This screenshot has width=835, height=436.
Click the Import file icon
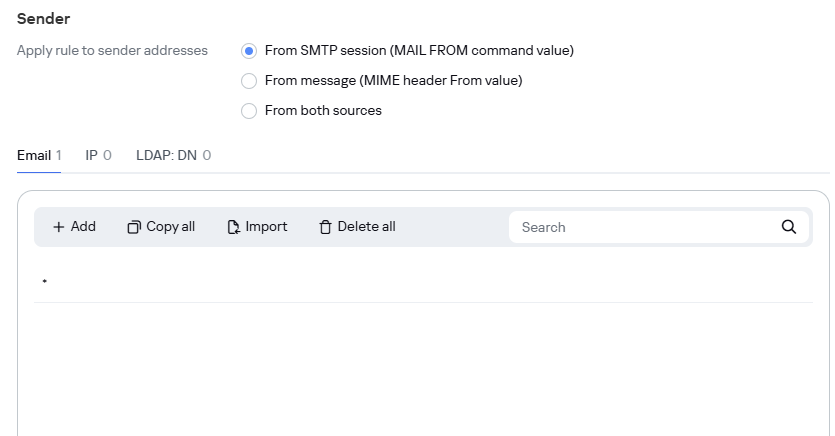pos(233,227)
